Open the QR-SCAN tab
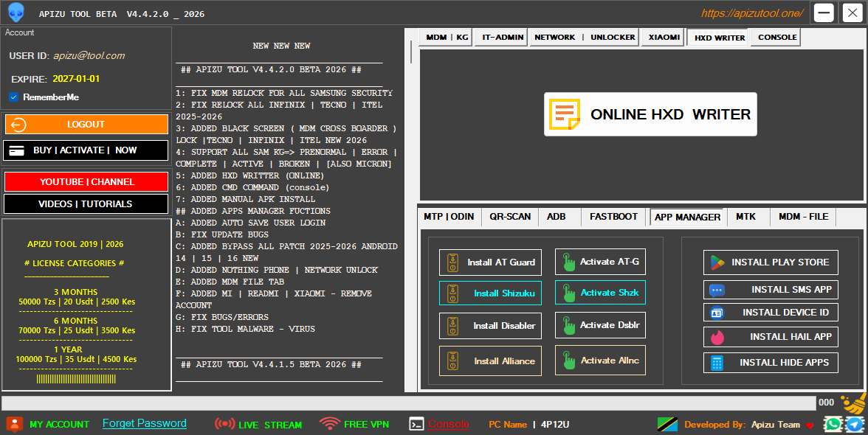This screenshot has height=435, width=868. click(x=510, y=217)
